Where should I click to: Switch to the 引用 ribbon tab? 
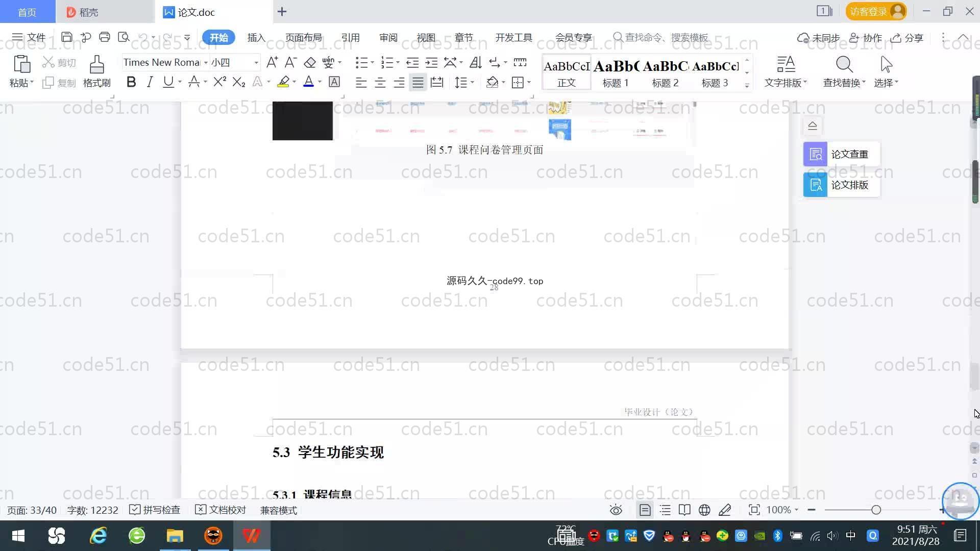pyautogui.click(x=350, y=37)
